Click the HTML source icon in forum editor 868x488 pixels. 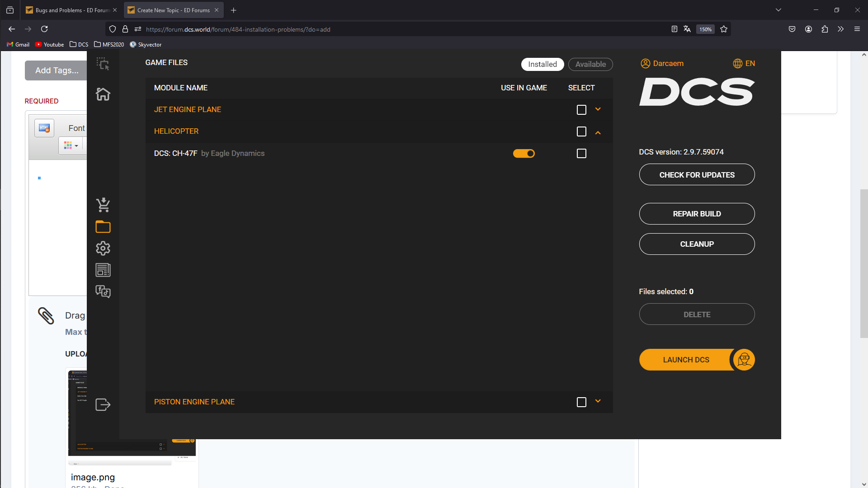pyautogui.click(x=44, y=128)
